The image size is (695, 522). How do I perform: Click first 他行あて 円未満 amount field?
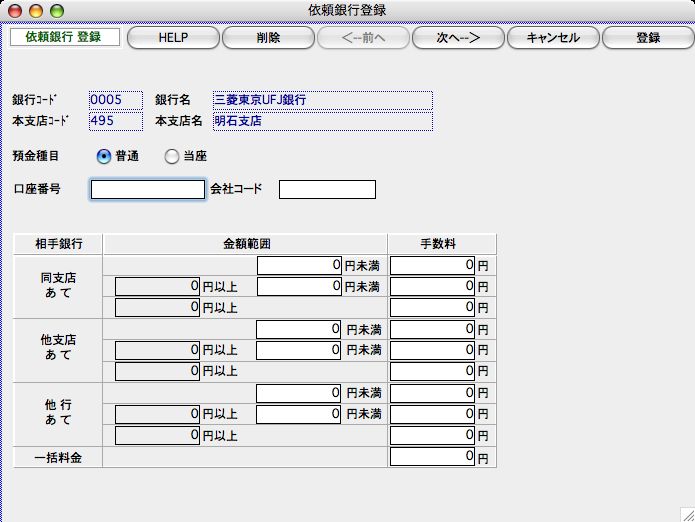(299, 393)
